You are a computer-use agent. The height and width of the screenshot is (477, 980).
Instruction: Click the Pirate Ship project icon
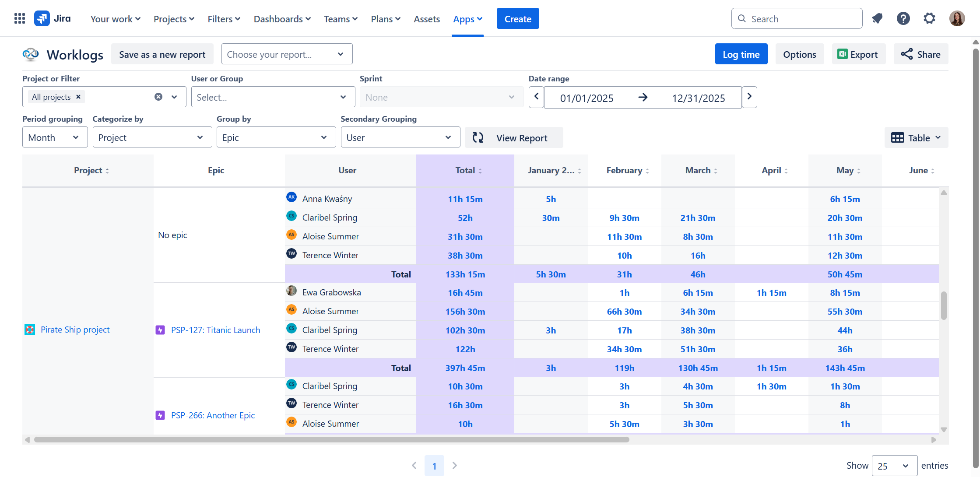click(30, 330)
